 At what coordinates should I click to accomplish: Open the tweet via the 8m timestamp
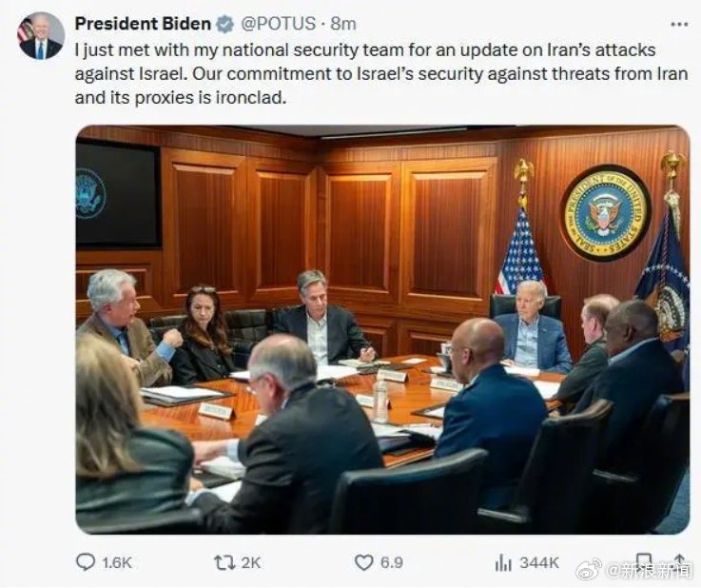(x=342, y=24)
